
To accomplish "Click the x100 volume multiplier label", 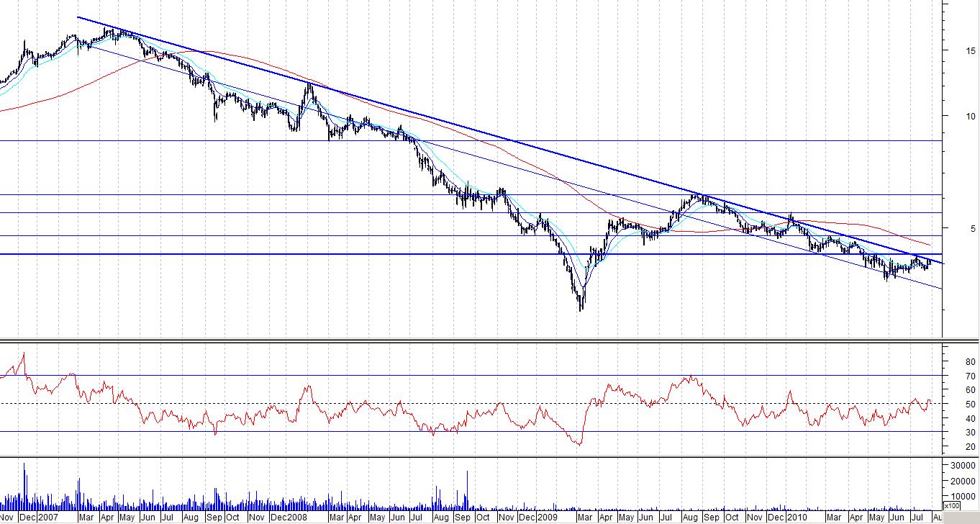I will 953,507.
